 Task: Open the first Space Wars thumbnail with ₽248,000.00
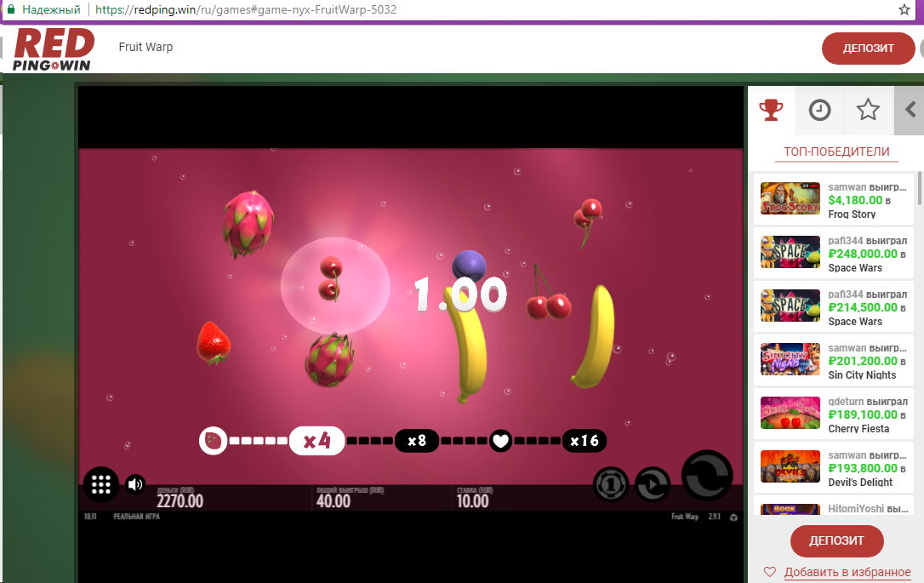pyautogui.click(x=790, y=252)
